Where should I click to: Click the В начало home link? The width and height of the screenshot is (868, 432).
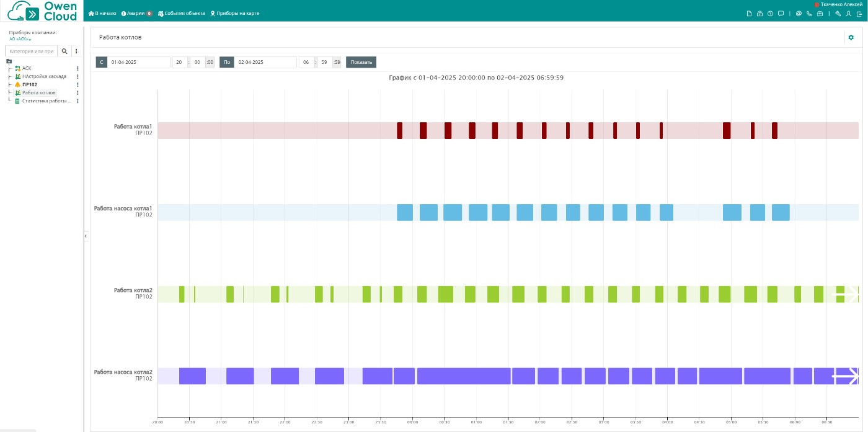click(x=102, y=13)
